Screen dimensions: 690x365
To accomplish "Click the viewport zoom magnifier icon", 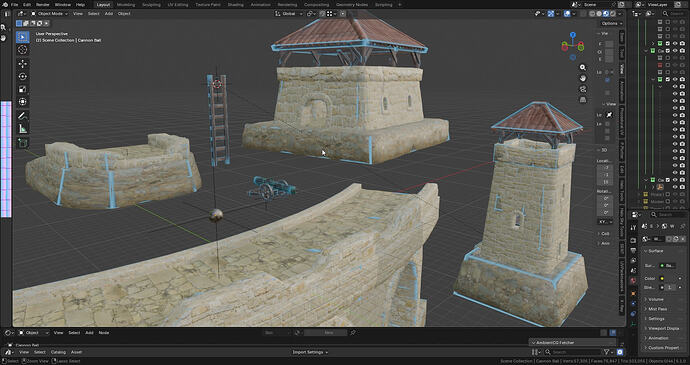I will pos(583,67).
